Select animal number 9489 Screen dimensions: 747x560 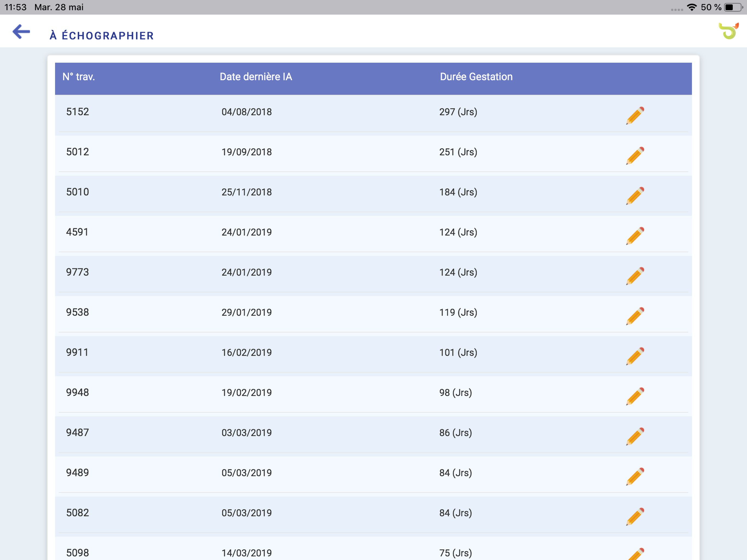click(78, 472)
